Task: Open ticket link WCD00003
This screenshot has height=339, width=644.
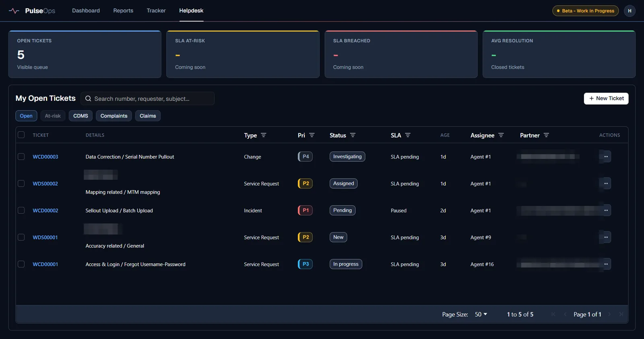Action: pyautogui.click(x=45, y=157)
